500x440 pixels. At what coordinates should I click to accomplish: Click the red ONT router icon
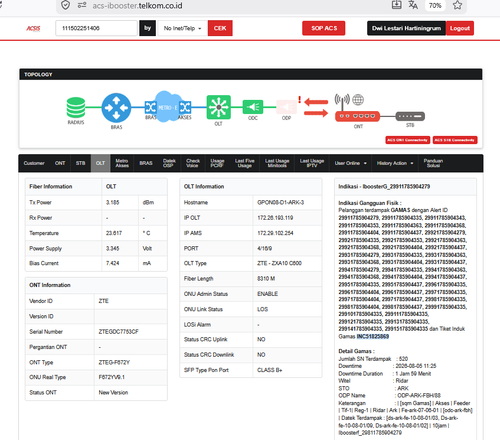[357, 116]
